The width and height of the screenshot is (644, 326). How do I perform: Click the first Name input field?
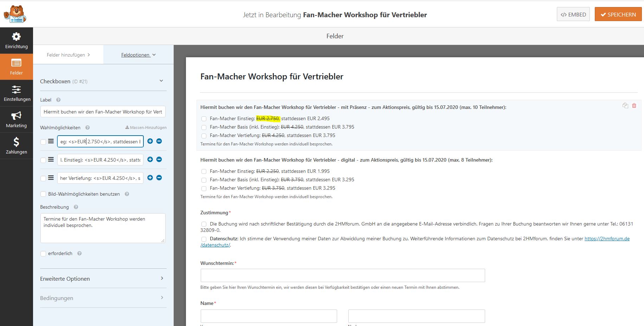coord(269,316)
